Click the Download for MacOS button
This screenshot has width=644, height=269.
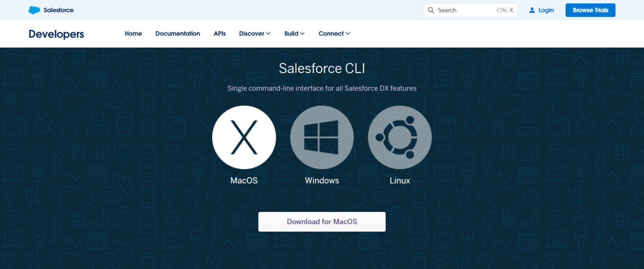coord(322,222)
